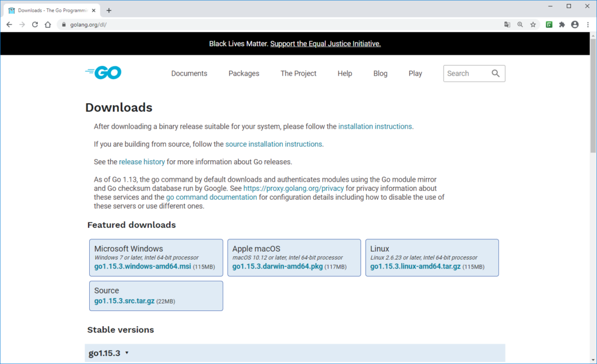Screen dimensions: 597x364
Task: Open The Project menu item
Action: point(298,73)
